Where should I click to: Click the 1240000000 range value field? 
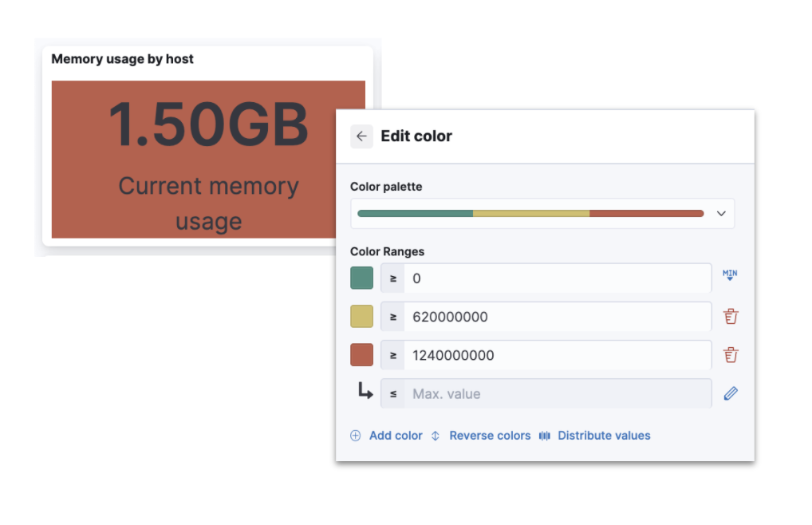pos(557,355)
